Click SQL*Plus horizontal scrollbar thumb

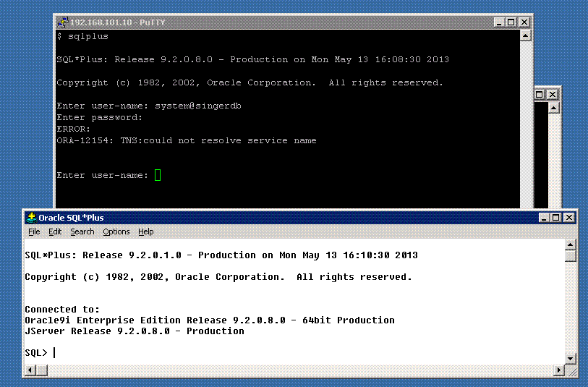point(42,370)
